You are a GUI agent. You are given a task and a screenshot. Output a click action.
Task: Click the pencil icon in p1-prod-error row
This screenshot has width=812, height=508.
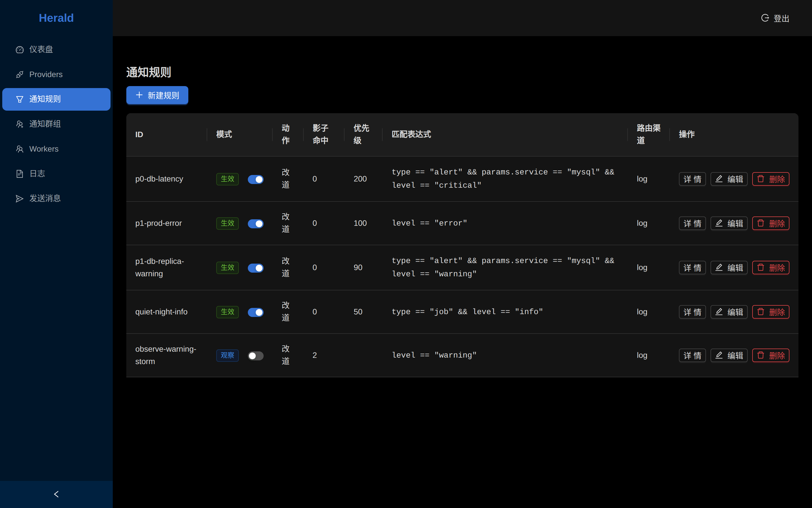coord(719,223)
